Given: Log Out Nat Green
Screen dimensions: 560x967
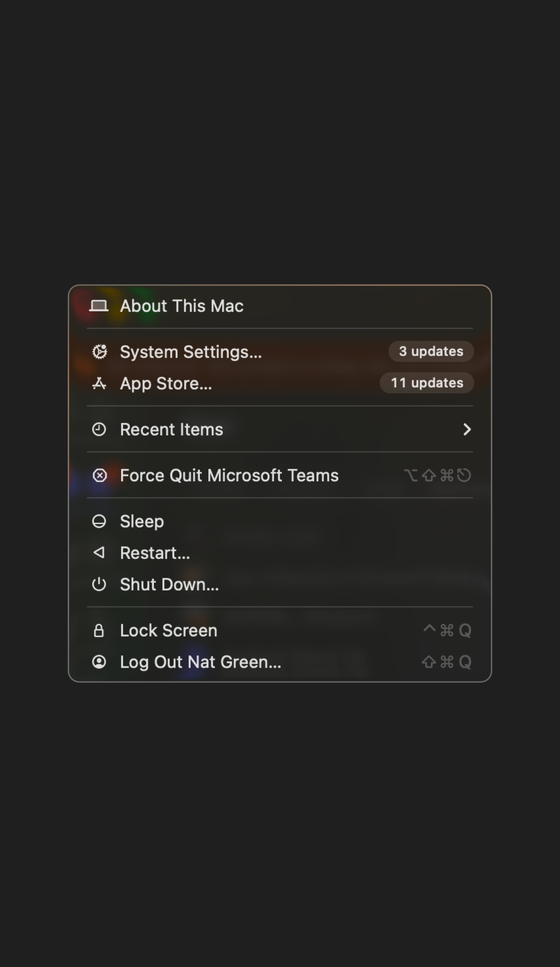Looking at the screenshot, I should tap(200, 662).
